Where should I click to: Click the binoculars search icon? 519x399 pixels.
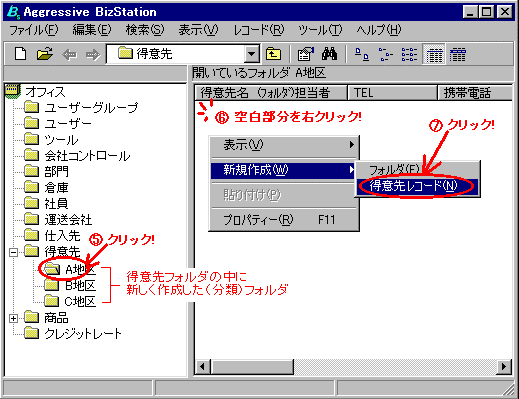[330, 54]
